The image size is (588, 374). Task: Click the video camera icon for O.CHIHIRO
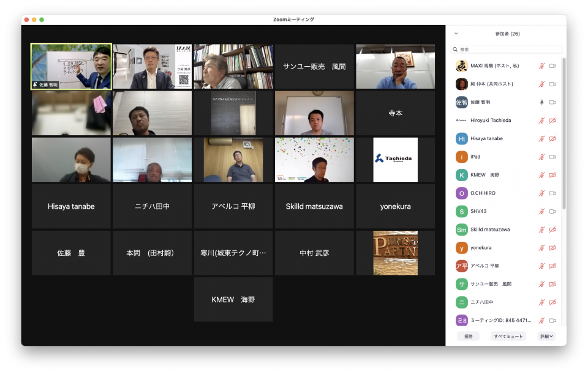(552, 193)
